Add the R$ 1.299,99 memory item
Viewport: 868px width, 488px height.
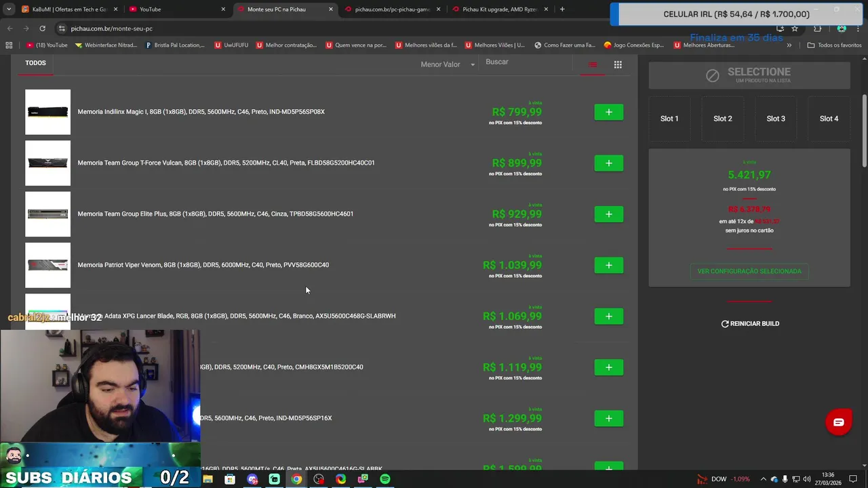(609, 418)
